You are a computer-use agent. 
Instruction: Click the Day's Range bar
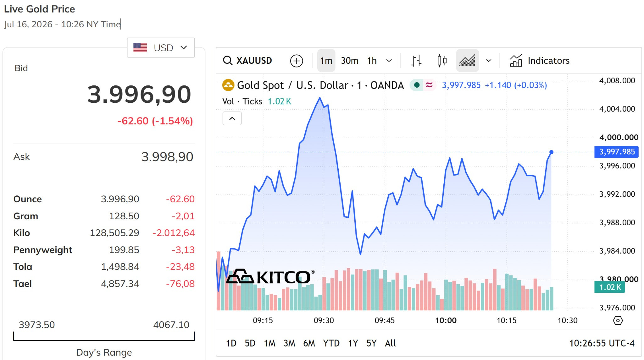[x=104, y=336]
